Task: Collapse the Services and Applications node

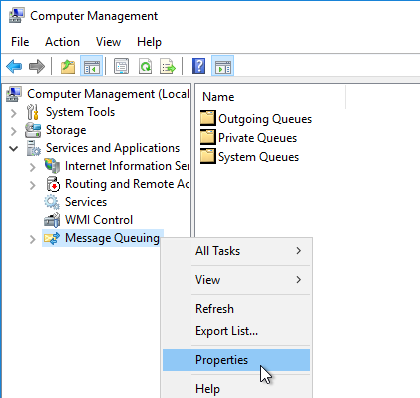Action: (14, 148)
